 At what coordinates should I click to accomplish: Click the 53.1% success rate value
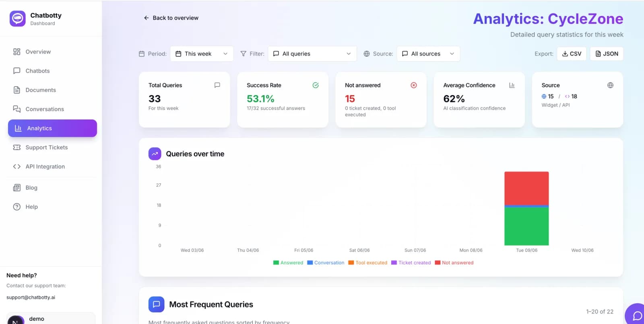(x=260, y=99)
